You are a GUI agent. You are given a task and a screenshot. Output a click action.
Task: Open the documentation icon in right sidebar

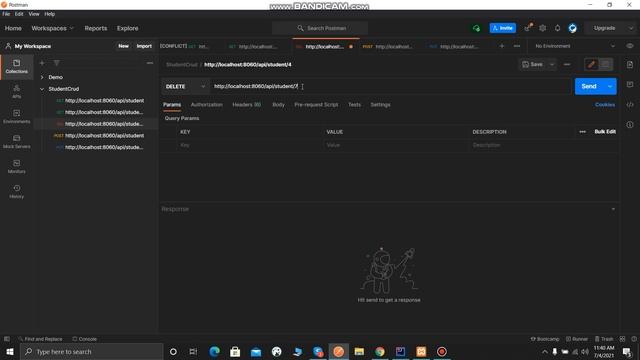point(630,64)
